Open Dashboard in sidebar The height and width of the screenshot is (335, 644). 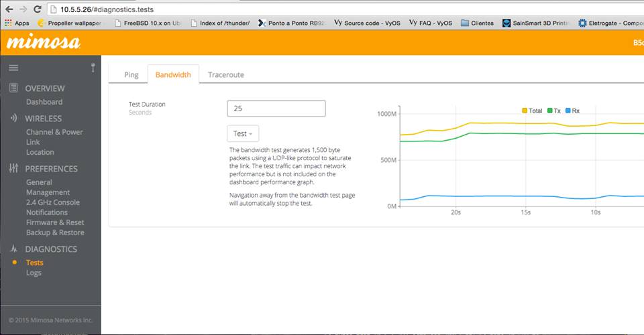44,102
